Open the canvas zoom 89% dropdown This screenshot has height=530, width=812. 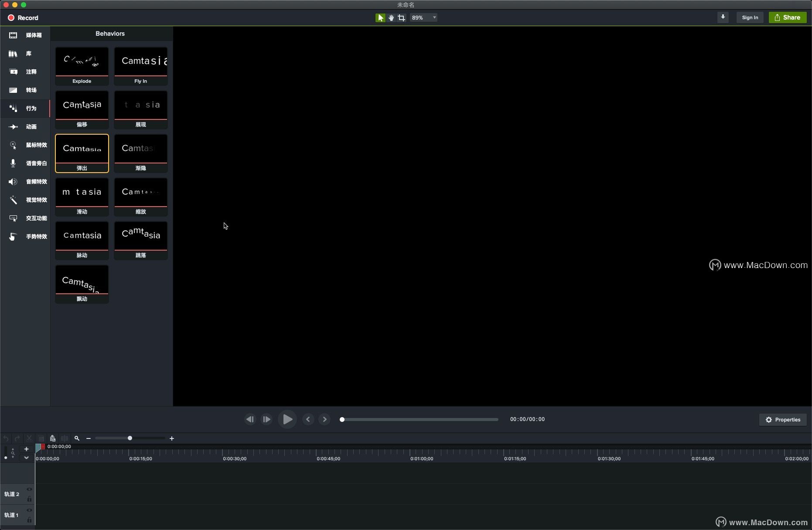tap(423, 18)
